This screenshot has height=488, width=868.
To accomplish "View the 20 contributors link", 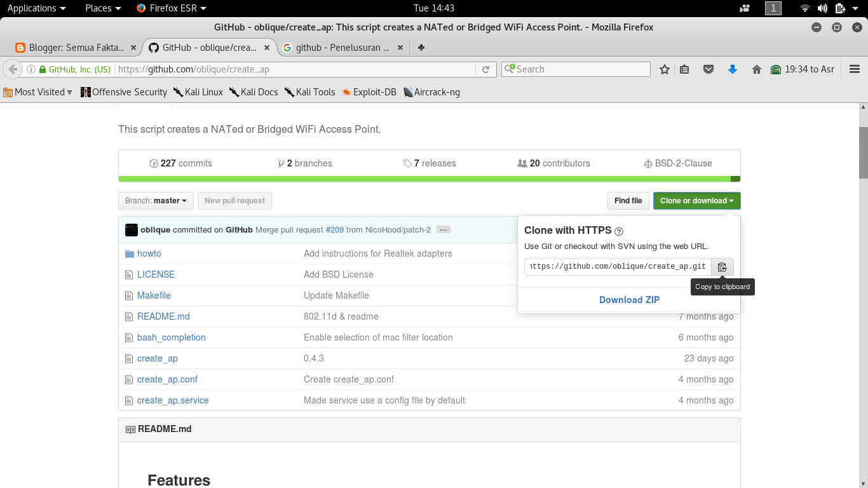I will (x=553, y=163).
